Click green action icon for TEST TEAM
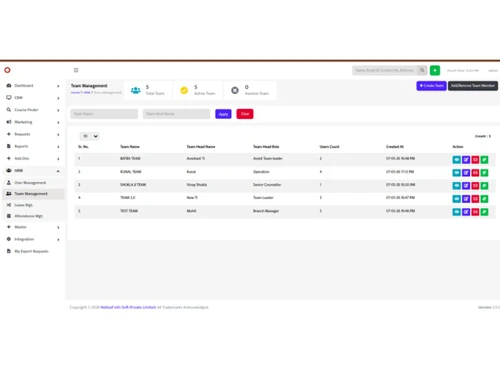Image resolution: width=500 pixels, height=375 pixels. [x=484, y=212]
